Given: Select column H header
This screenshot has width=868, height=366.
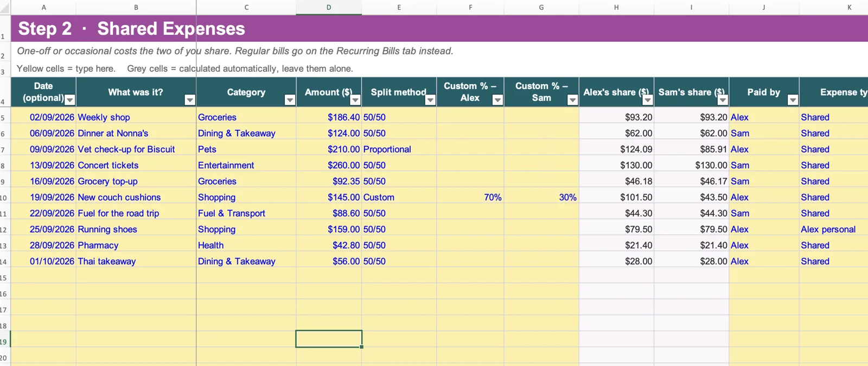Looking at the screenshot, I should coord(616,7).
